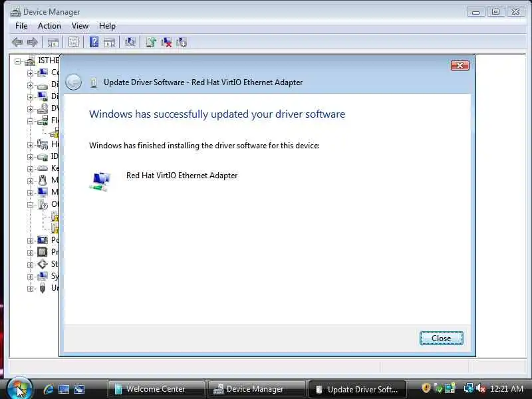Open Properties from the Device Manager toolbar
532x399 pixels.
[x=73, y=43]
